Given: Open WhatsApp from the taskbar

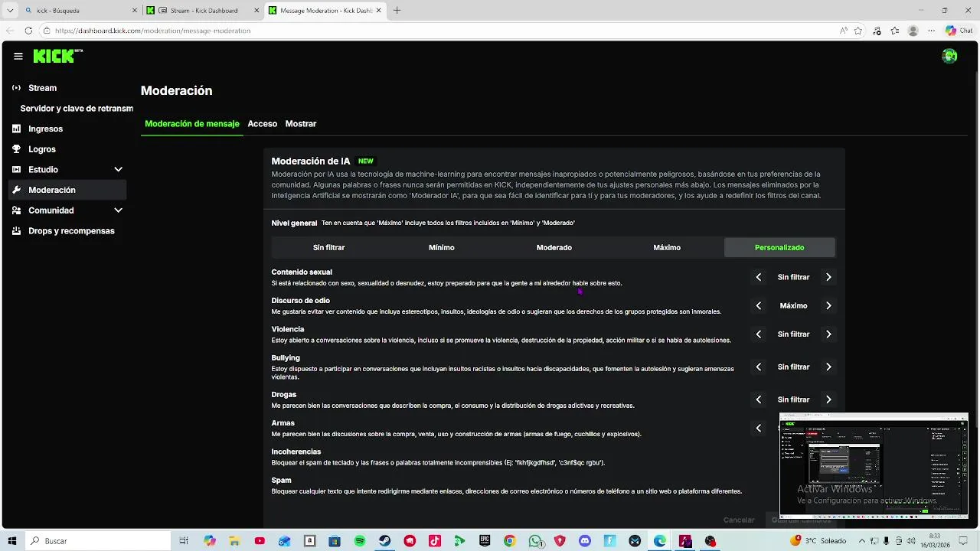Looking at the screenshot, I should (535, 541).
